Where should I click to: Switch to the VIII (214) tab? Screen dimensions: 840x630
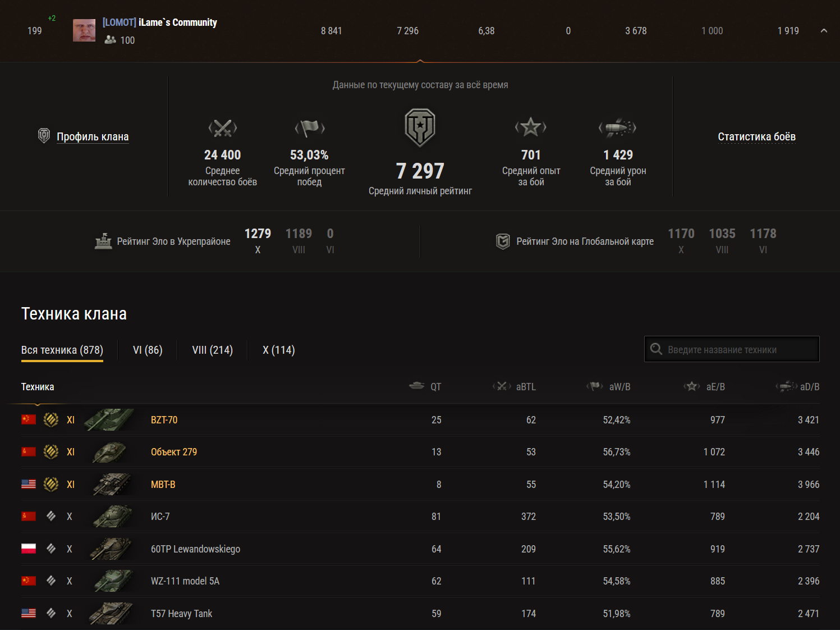(212, 350)
